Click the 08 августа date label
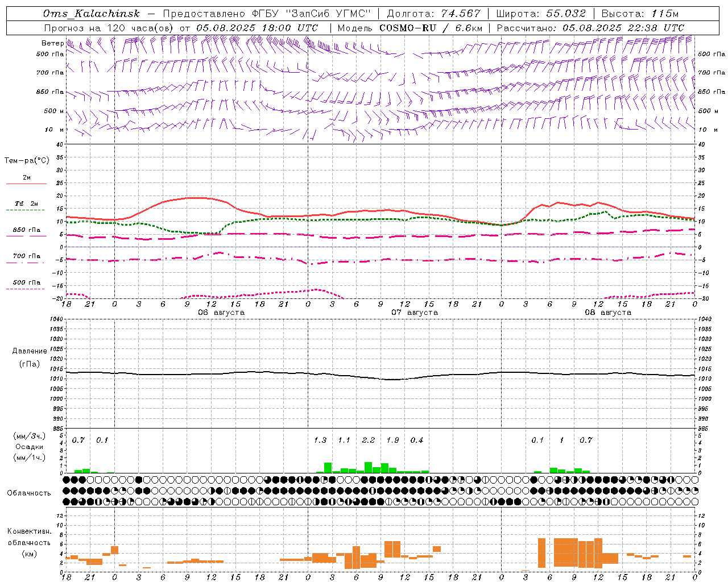 point(608,313)
